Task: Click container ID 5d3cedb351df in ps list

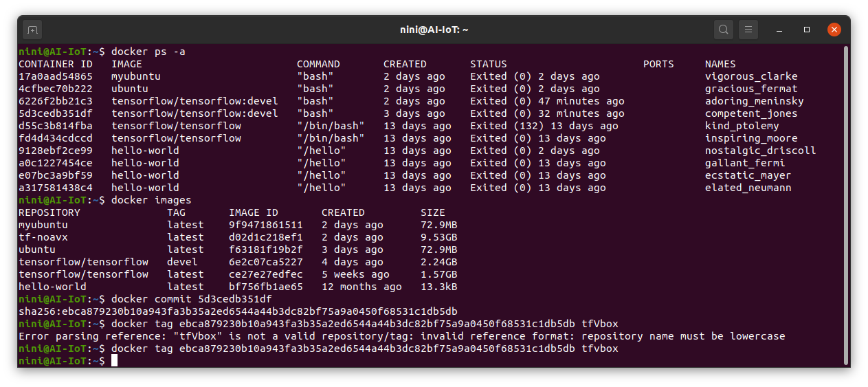Action: pyautogui.click(x=56, y=113)
